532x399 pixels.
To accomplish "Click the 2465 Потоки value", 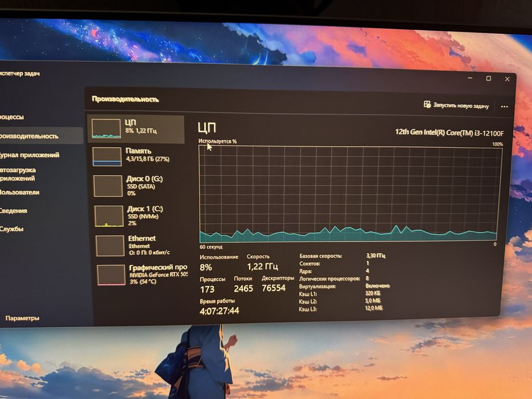I will (x=243, y=289).
